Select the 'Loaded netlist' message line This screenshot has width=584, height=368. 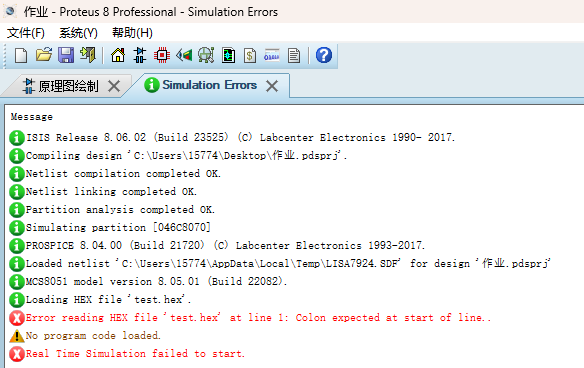pos(288,263)
